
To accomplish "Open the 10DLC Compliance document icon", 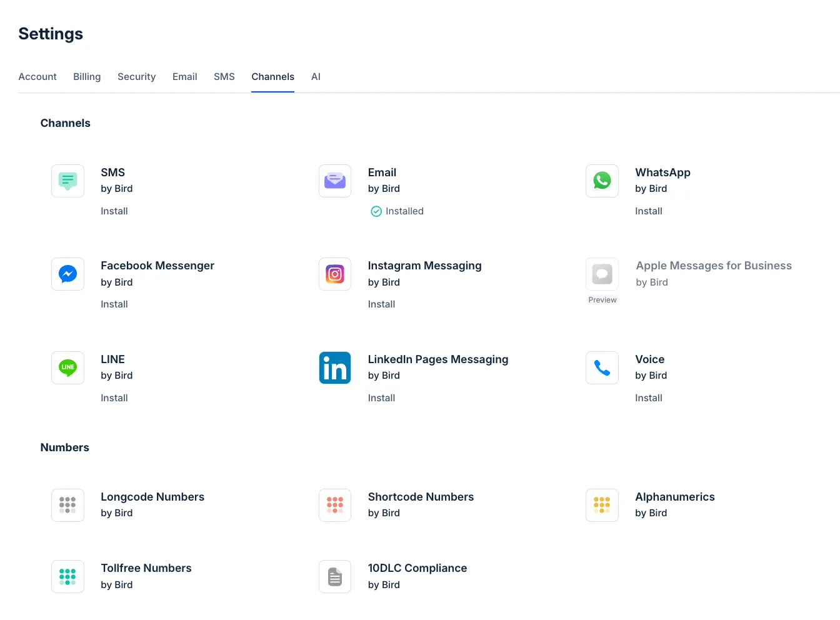I will click(335, 576).
